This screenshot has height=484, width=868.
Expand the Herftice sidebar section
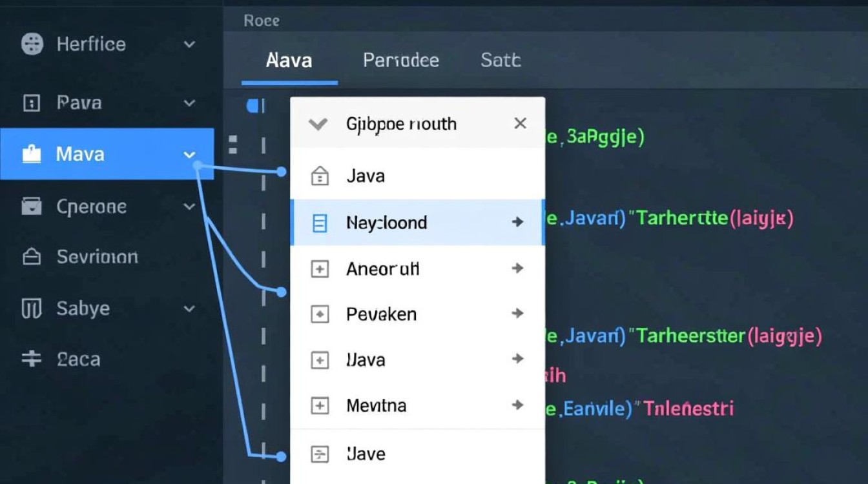[189, 45]
